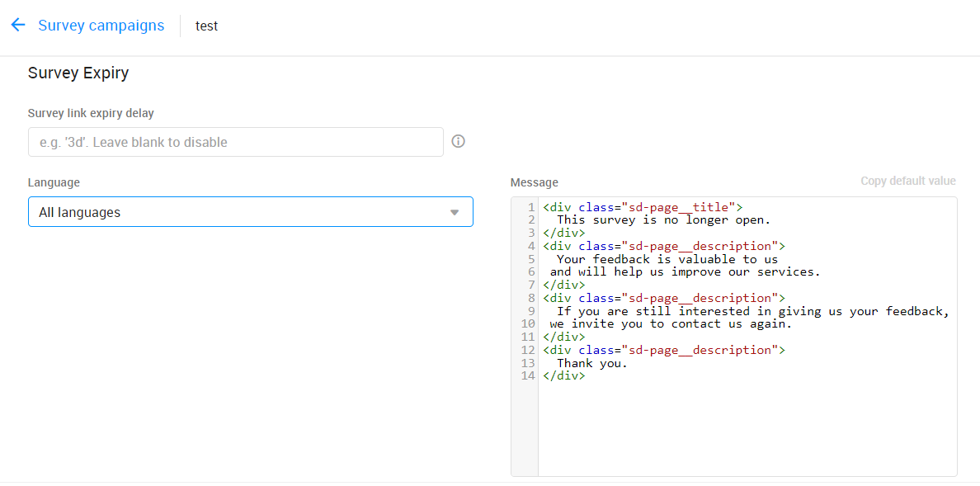Image resolution: width=980 pixels, height=486 pixels.
Task: Click 'and will help us improve' line
Action: pyautogui.click(x=685, y=271)
